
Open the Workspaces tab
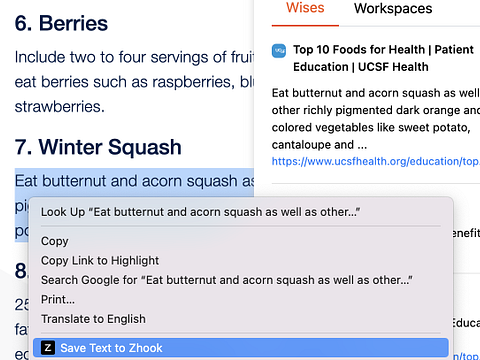pos(393,9)
